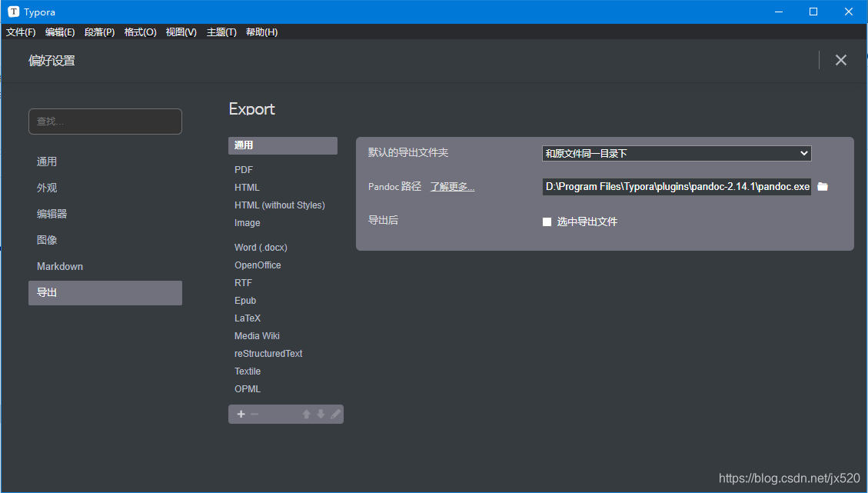
Task: Click the 查找 search field
Action: [105, 122]
